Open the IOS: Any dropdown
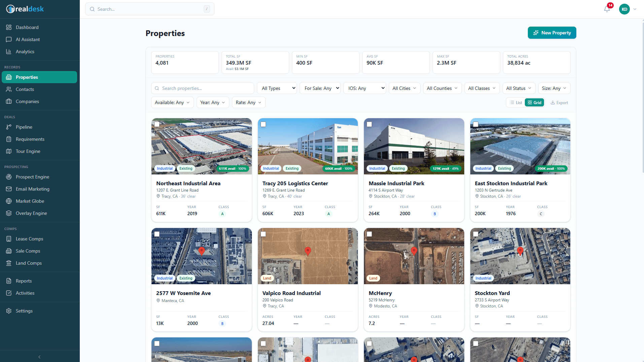 pos(365,88)
